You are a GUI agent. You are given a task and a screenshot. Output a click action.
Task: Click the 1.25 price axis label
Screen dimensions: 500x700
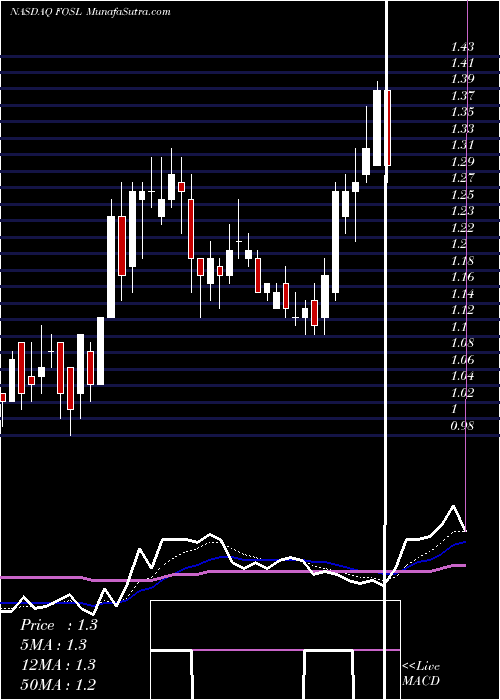(462, 195)
